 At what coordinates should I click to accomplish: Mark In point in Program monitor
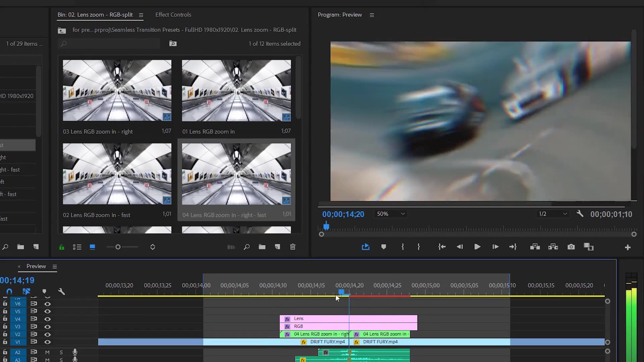click(402, 247)
